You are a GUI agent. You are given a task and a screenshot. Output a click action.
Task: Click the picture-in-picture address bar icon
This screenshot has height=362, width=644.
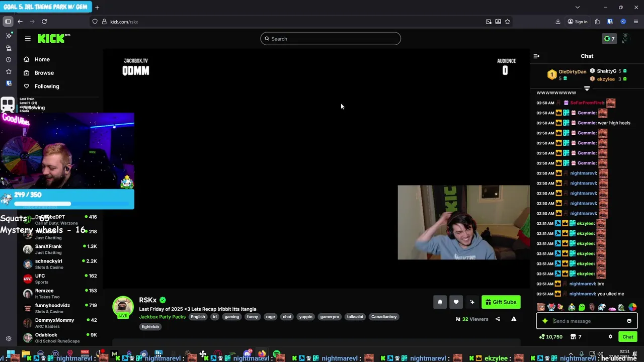pyautogui.click(x=489, y=22)
